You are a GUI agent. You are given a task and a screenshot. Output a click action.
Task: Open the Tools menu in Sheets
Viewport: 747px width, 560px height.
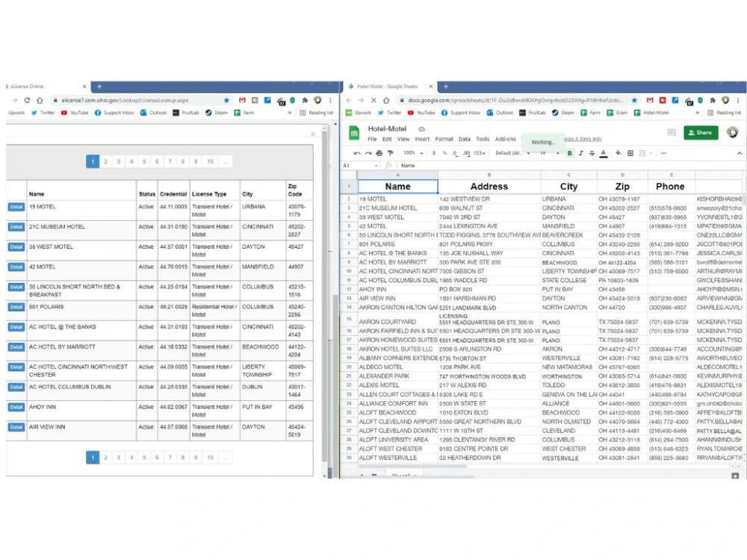point(483,139)
